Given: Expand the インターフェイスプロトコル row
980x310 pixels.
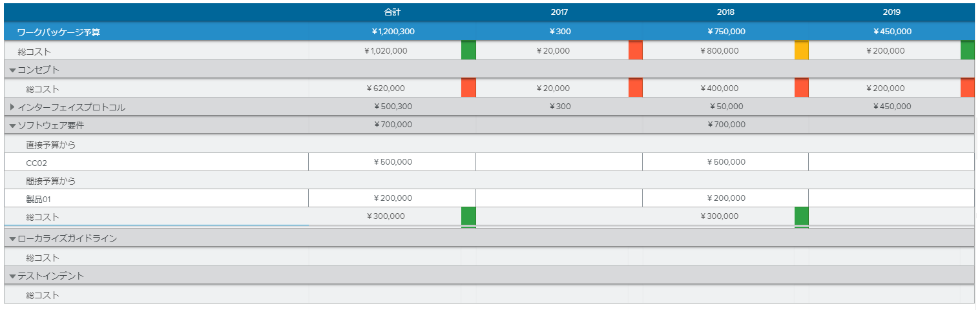Looking at the screenshot, I should tap(12, 107).
